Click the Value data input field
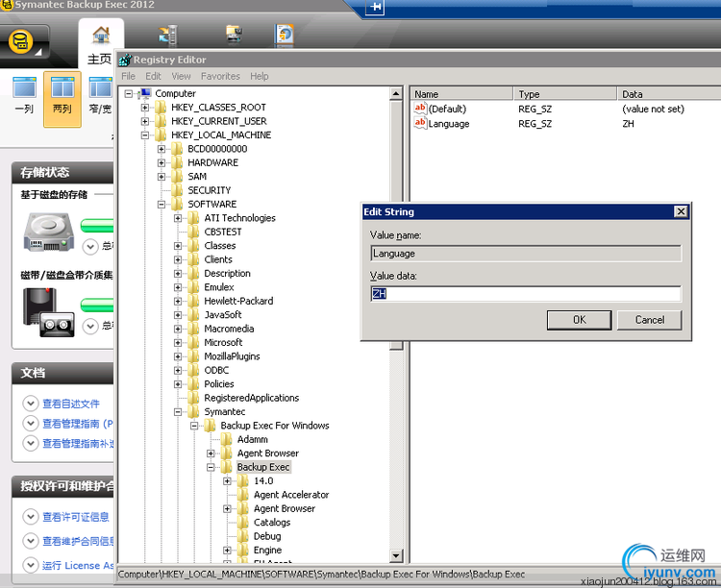This screenshot has width=721, height=588. (x=526, y=294)
